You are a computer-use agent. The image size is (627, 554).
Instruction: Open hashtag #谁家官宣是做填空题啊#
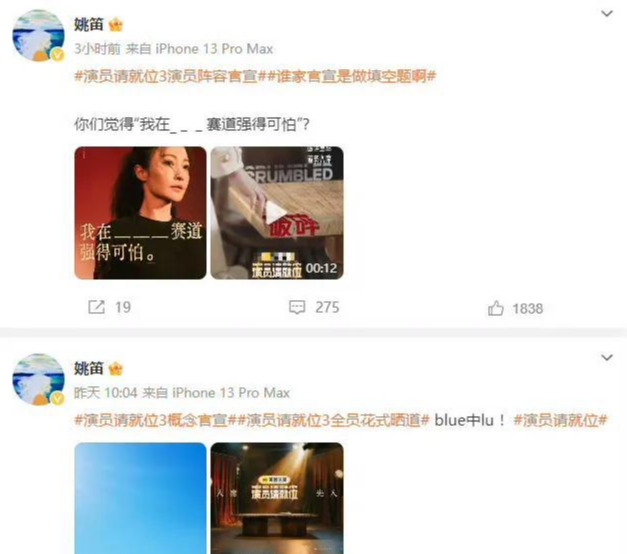(x=351, y=76)
